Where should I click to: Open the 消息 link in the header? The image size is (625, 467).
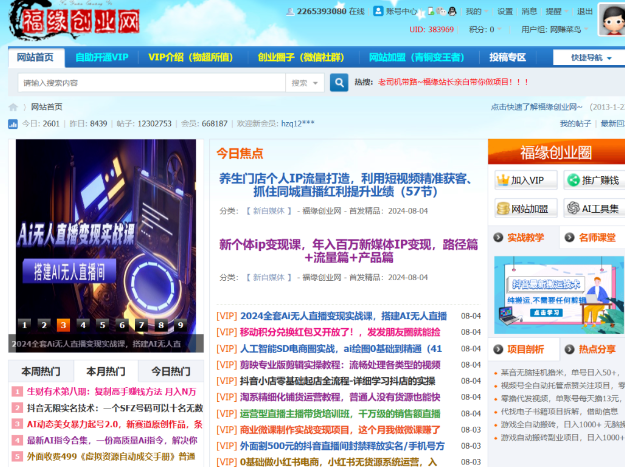(x=529, y=11)
